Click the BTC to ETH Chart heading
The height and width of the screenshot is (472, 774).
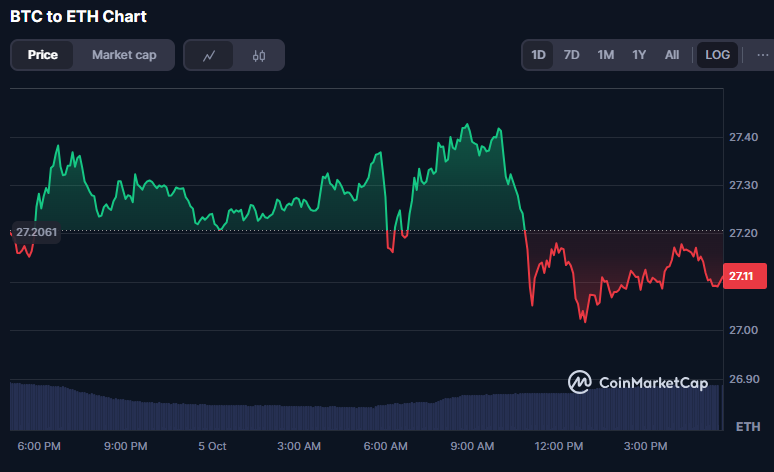click(x=78, y=16)
